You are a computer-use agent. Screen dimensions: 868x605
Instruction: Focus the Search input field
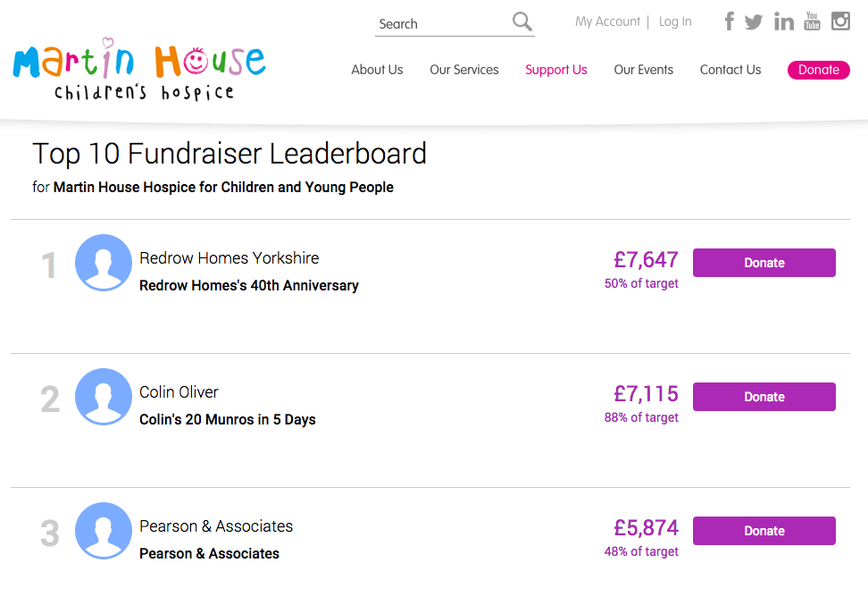click(443, 24)
